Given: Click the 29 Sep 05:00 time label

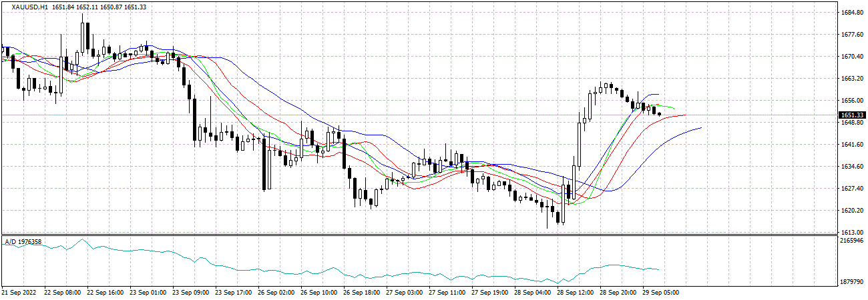Looking at the screenshot, I should coord(660,293).
